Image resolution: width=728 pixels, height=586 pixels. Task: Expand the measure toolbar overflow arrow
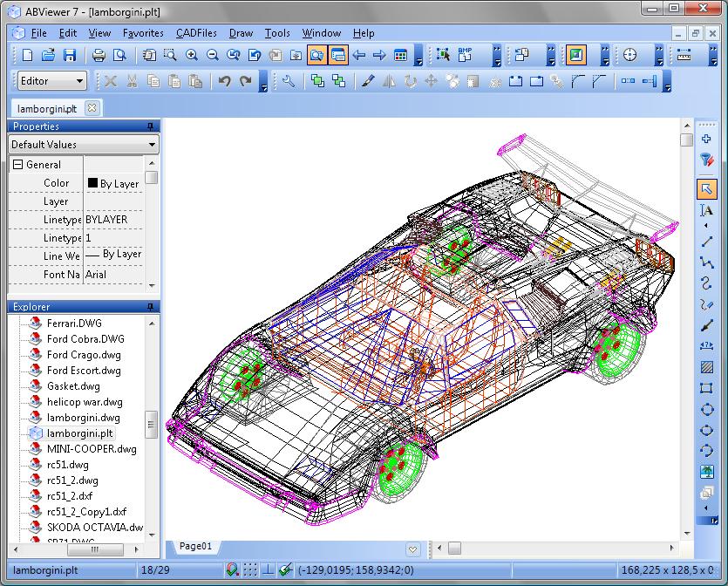pos(713,55)
